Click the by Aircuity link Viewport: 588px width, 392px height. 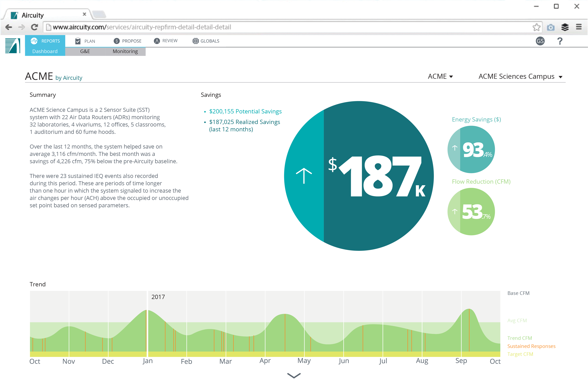tap(69, 78)
